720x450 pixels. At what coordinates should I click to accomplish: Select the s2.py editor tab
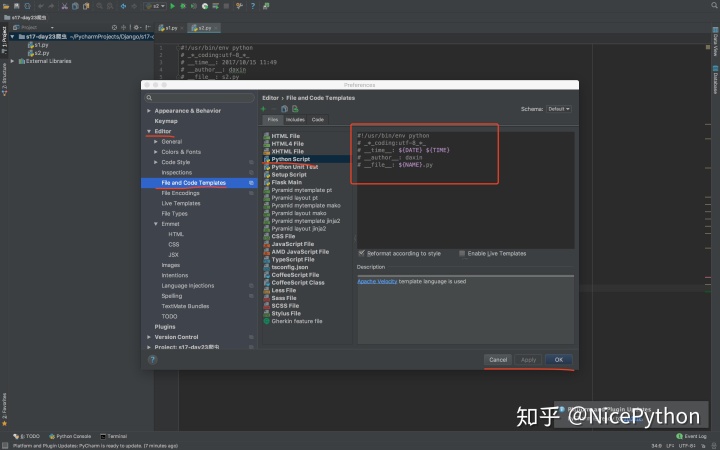point(204,28)
